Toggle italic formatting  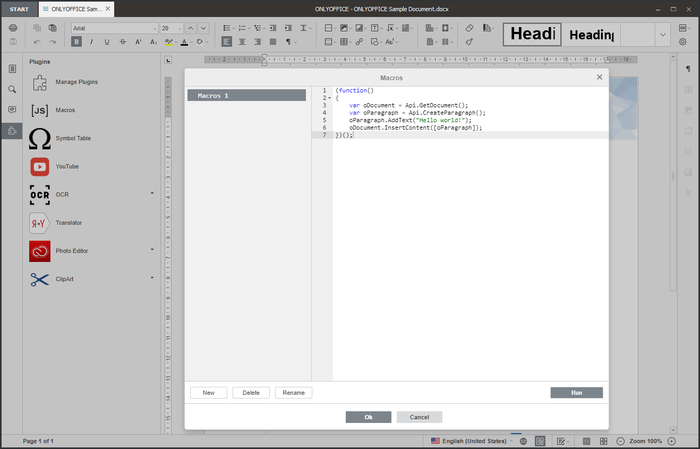92,42
